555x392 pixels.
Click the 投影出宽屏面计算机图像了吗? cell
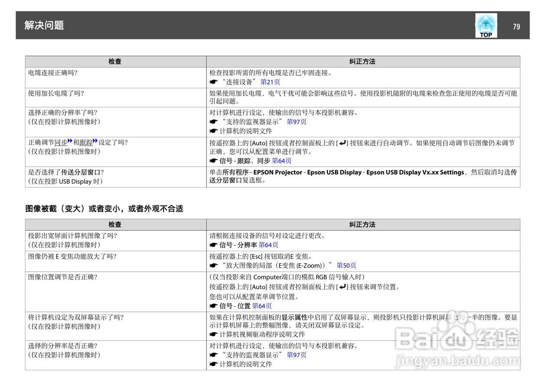pyautogui.click(x=115, y=241)
